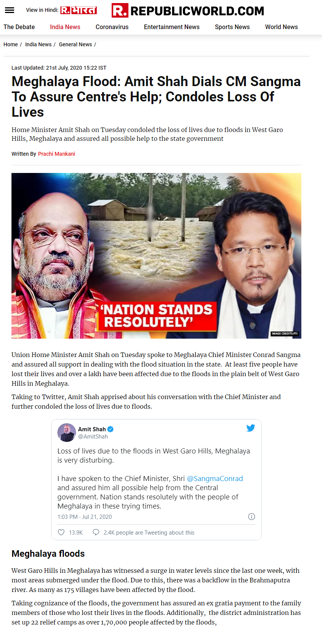Go to Coronavirus section

tap(112, 27)
